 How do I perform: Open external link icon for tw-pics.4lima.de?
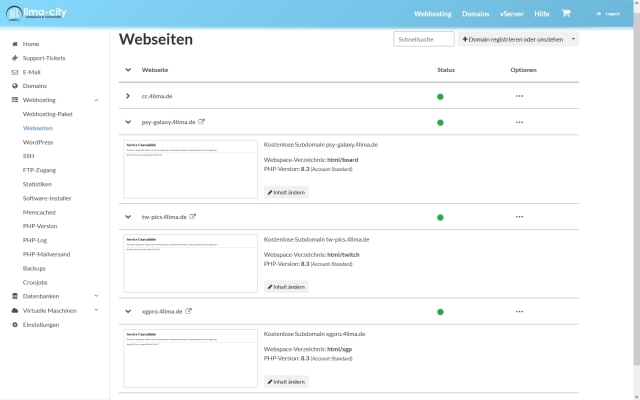coord(192,216)
